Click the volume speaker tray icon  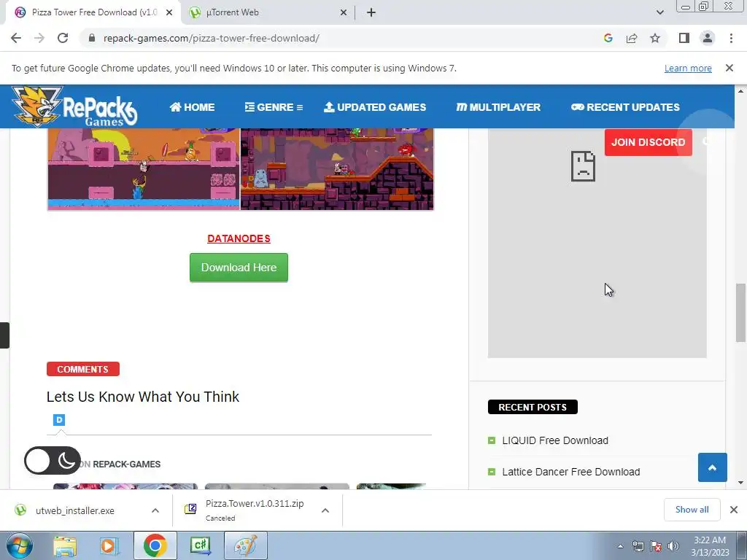pos(673,546)
